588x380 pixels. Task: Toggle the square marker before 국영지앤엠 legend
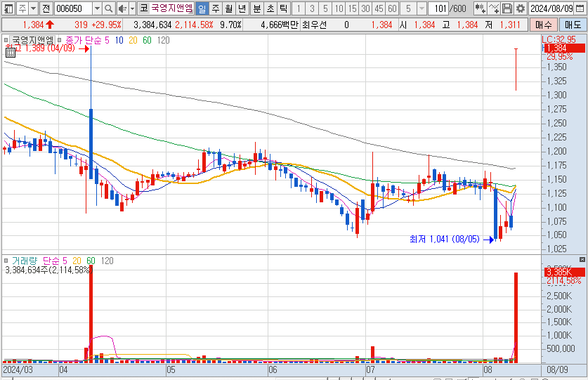click(x=6, y=40)
